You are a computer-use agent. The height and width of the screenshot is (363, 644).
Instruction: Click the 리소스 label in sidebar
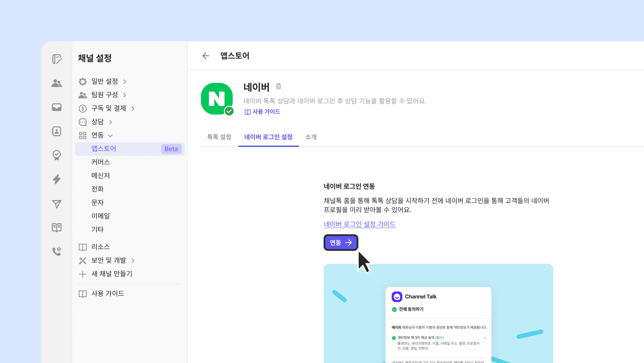[x=101, y=247]
